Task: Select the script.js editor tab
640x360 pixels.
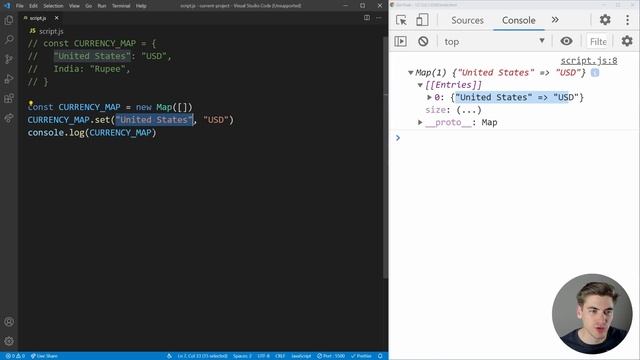Action: point(38,18)
